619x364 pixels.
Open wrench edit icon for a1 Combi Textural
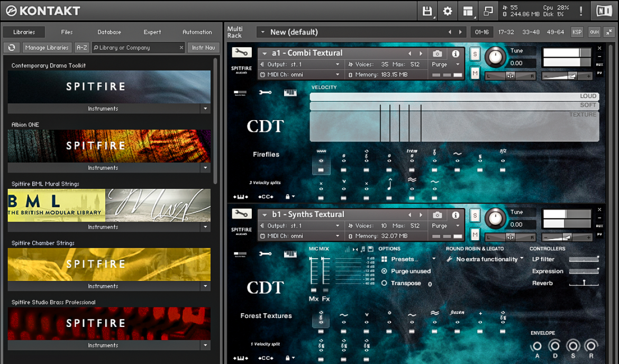242,53
